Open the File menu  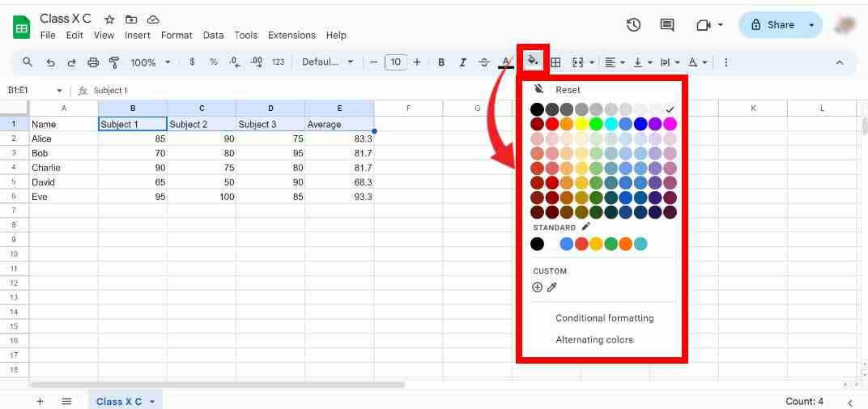48,36
